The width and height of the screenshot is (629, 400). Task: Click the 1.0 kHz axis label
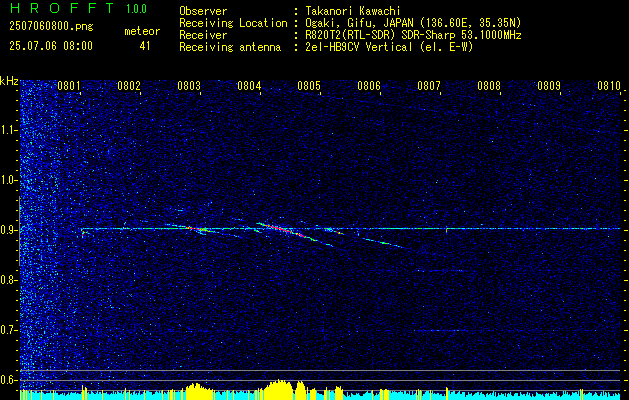pos(7,180)
